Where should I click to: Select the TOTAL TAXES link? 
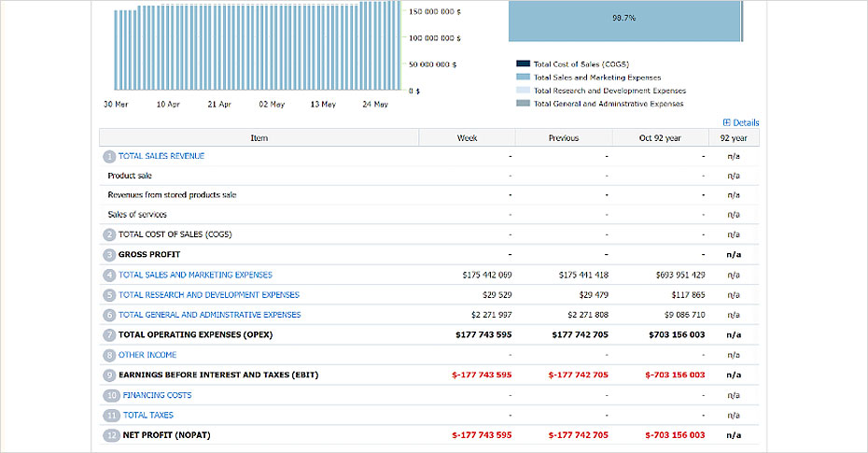tap(147, 415)
